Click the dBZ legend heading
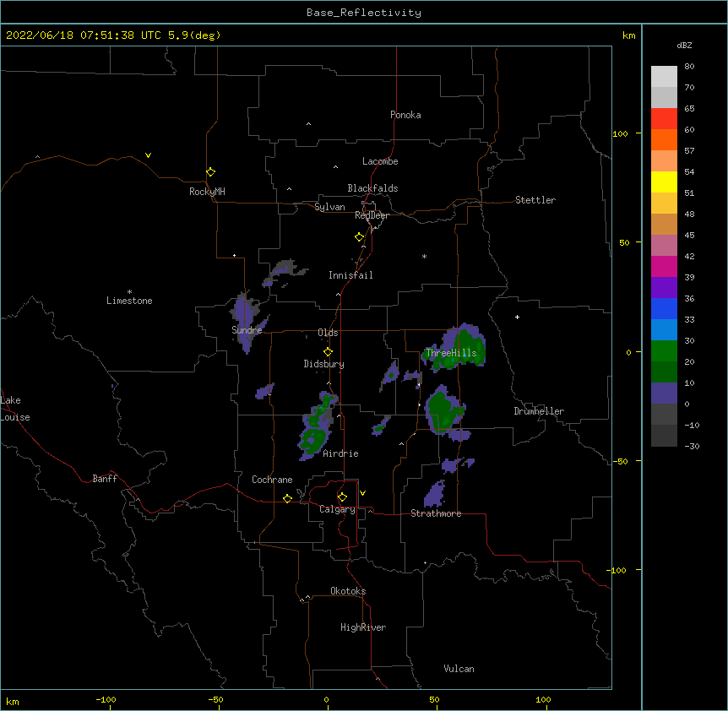This screenshot has height=711, width=728. (684, 45)
